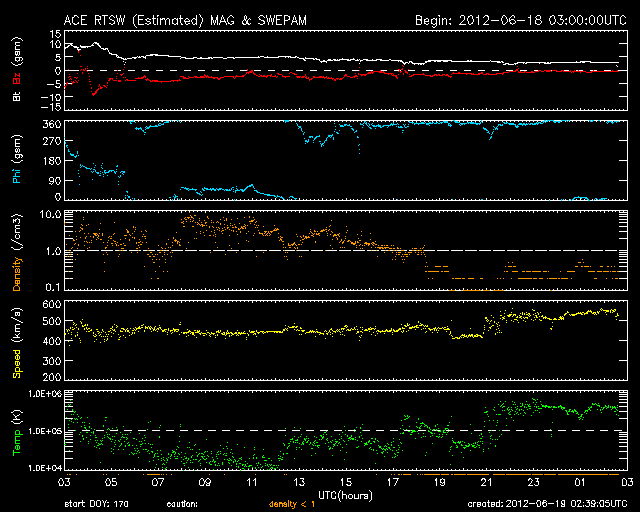
Task: Click the start DOY: 170 footer text
Action: pos(97,505)
